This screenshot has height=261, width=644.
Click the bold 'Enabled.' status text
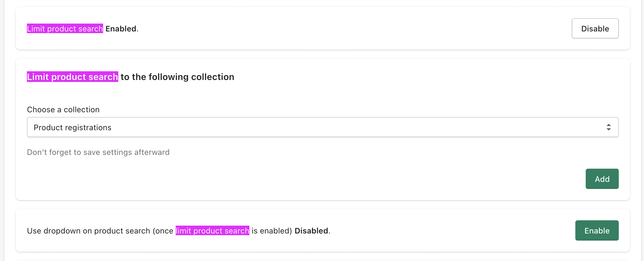(122, 29)
